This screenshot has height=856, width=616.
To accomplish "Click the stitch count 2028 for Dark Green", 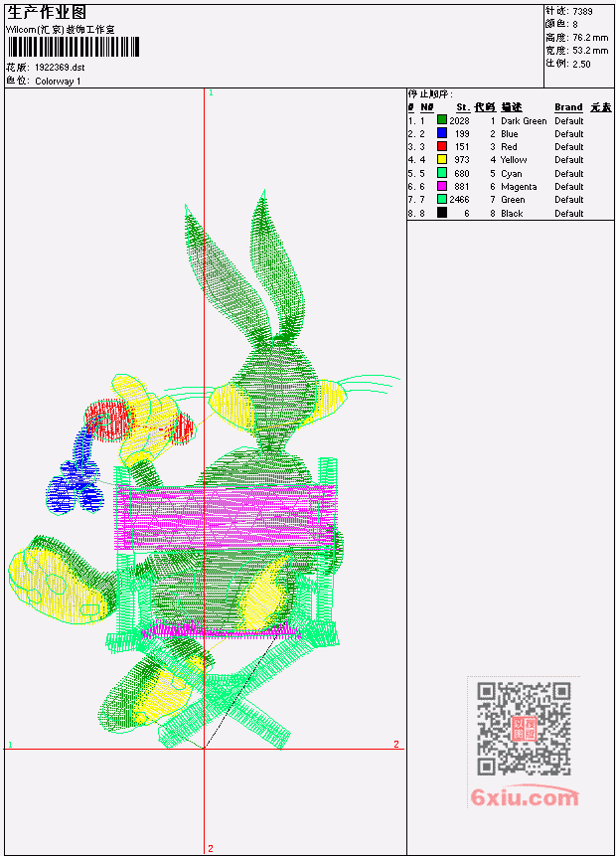I will 459,120.
